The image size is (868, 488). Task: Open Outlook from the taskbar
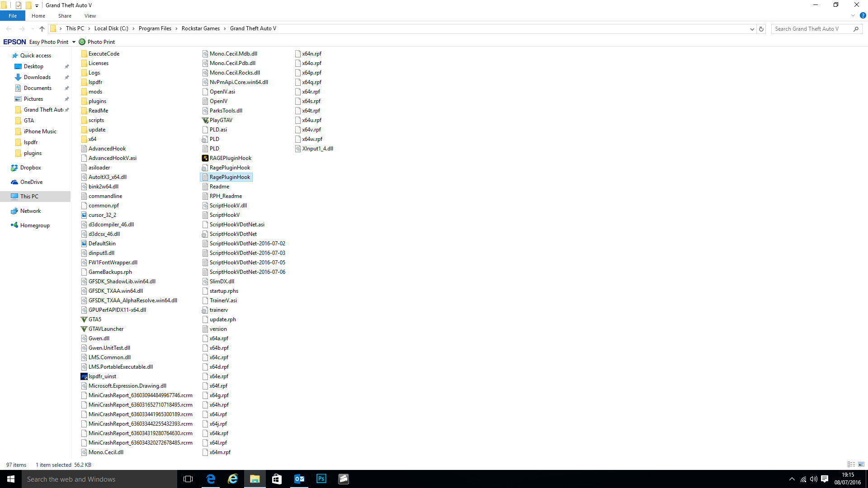coord(299,479)
